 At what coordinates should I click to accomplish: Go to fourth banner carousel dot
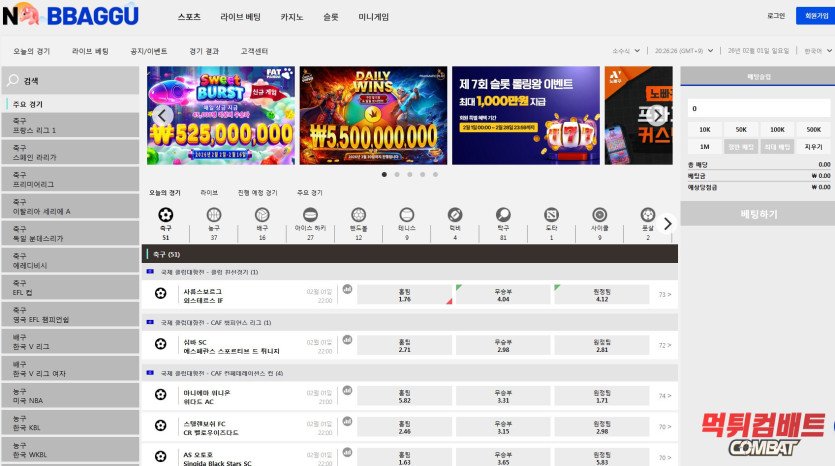[x=422, y=174]
